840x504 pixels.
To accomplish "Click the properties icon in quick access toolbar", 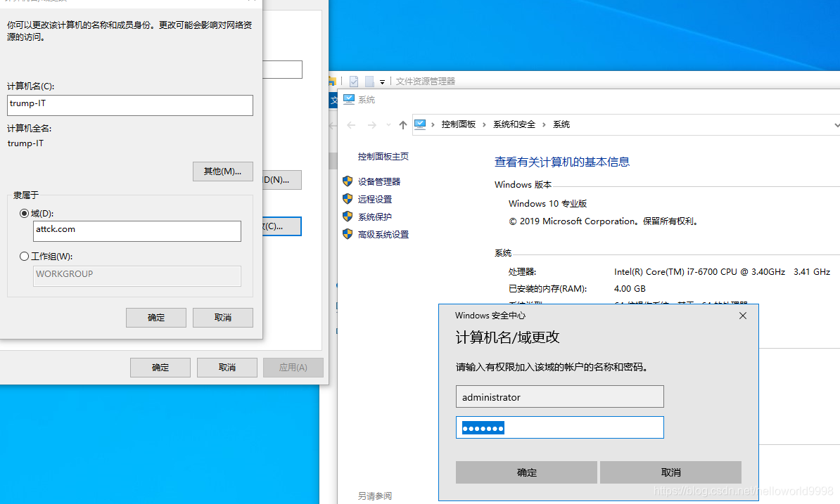I will [x=353, y=81].
